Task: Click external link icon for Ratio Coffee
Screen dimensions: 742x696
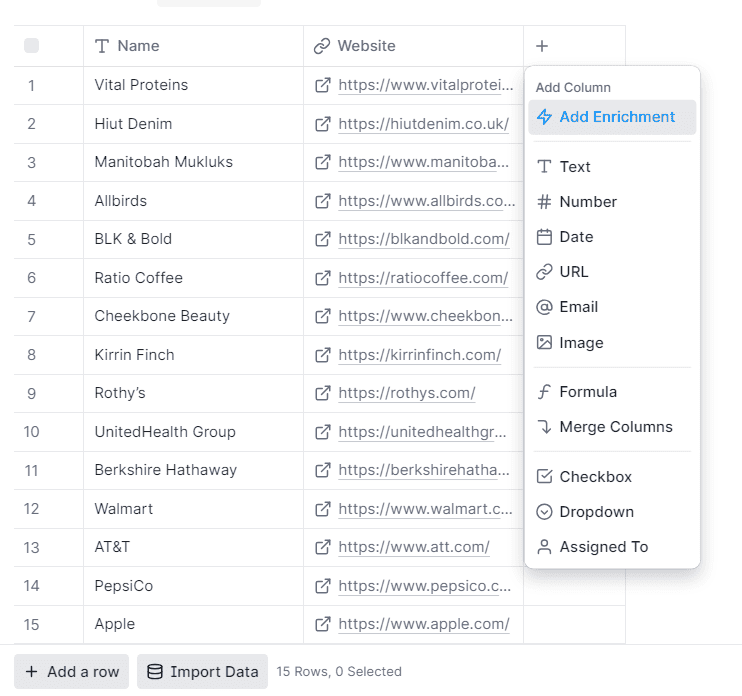Action: (x=323, y=278)
